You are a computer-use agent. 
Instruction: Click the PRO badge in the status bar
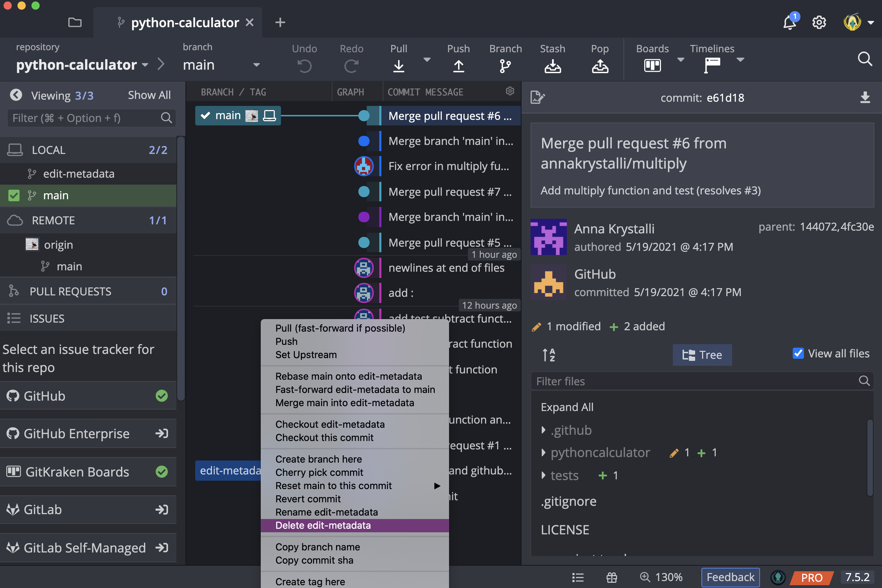(812, 577)
